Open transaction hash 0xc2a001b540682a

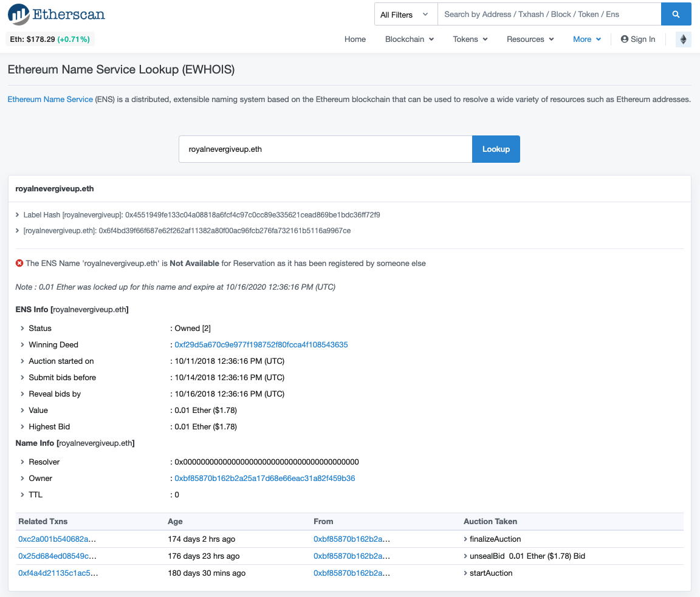(57, 539)
